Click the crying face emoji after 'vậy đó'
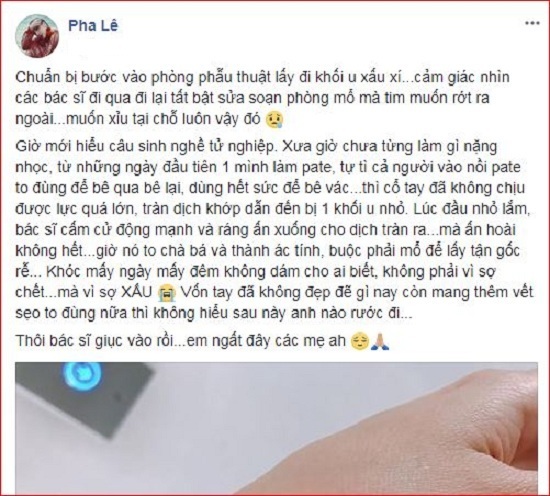550x496 pixels. click(x=274, y=120)
